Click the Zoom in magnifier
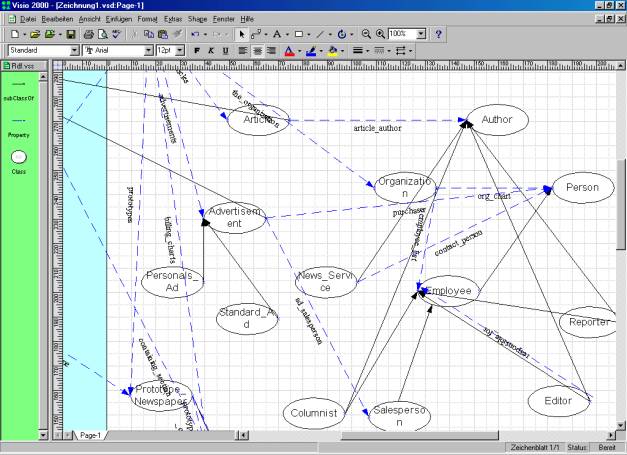Image resolution: width=627 pixels, height=455 pixels. 380,34
